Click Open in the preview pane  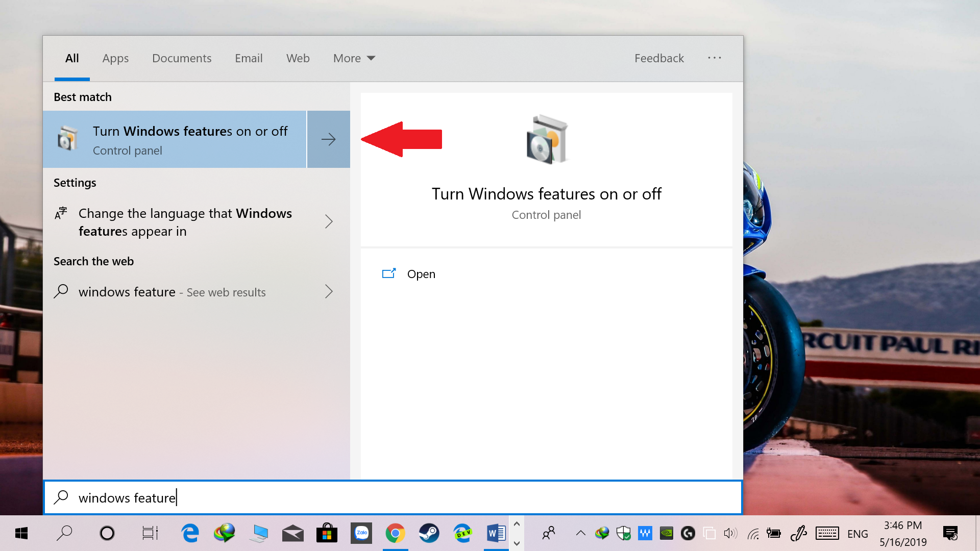[421, 274]
